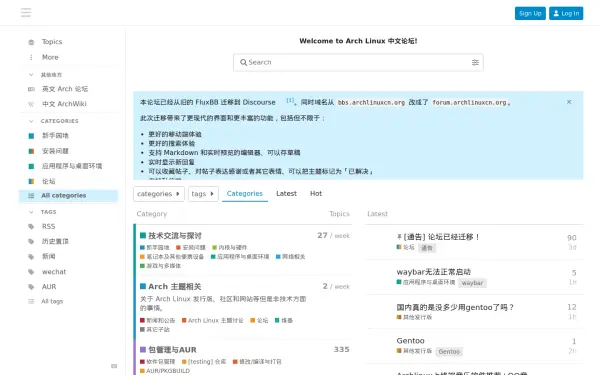The height and width of the screenshot is (375, 600).
Task: Open the [testing] 仓库 subcategory
Action: click(x=204, y=362)
